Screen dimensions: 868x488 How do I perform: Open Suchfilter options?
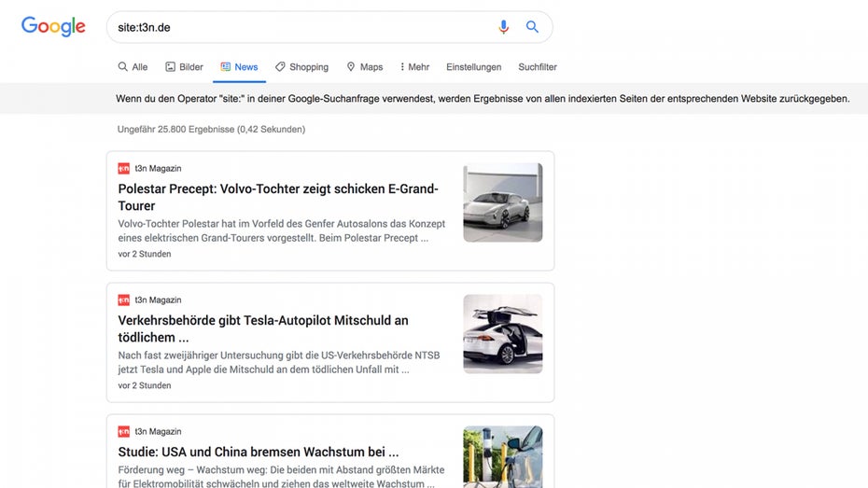(x=538, y=67)
